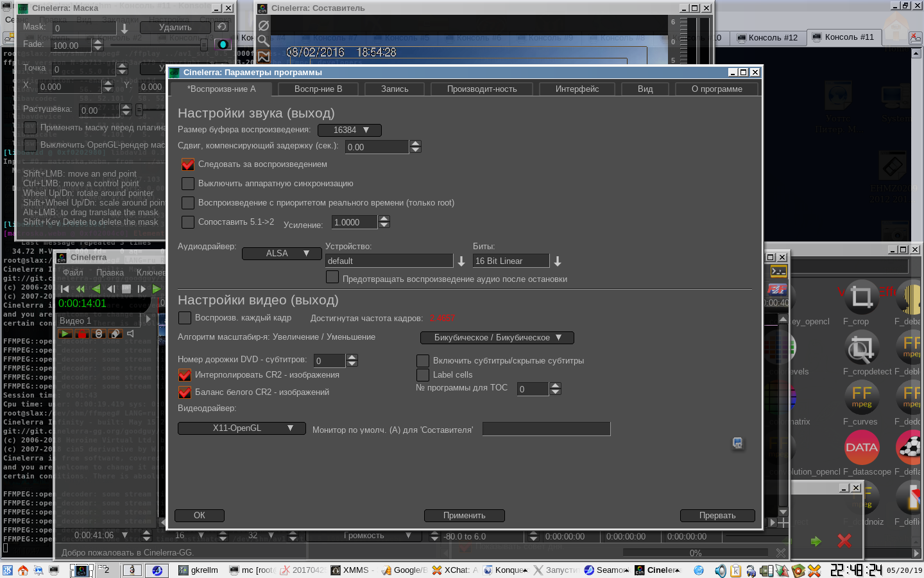Click the green forward play icon
Image resolution: width=924 pixels, height=578 pixels.
pyautogui.click(x=157, y=289)
